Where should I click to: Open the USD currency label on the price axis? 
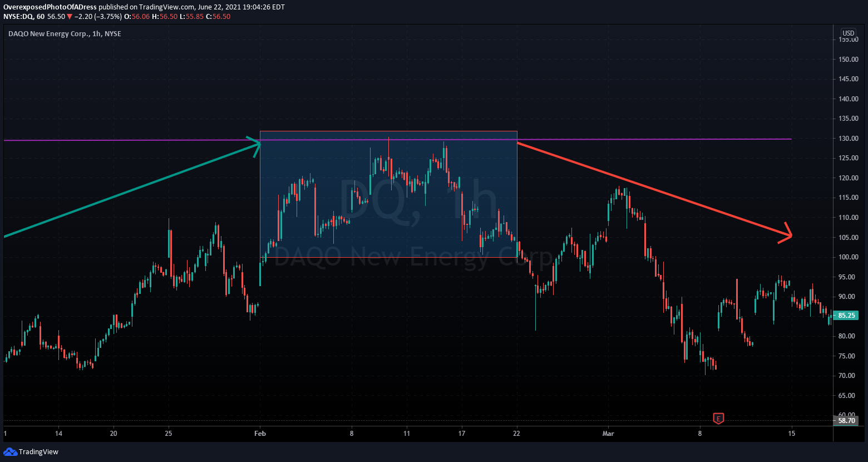(x=849, y=33)
